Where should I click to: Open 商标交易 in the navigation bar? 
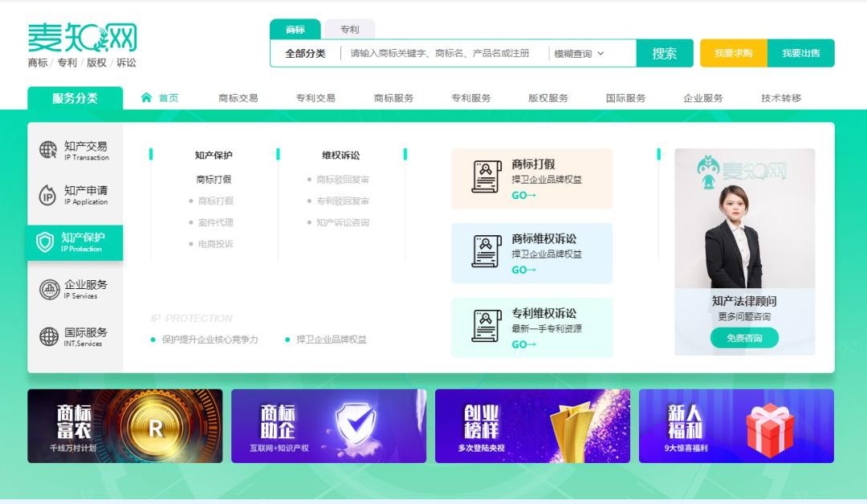[238, 98]
